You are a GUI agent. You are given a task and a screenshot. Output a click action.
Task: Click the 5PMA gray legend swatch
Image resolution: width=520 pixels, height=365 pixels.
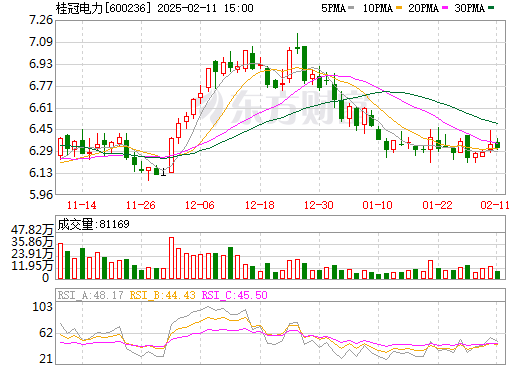pyautogui.click(x=351, y=8)
